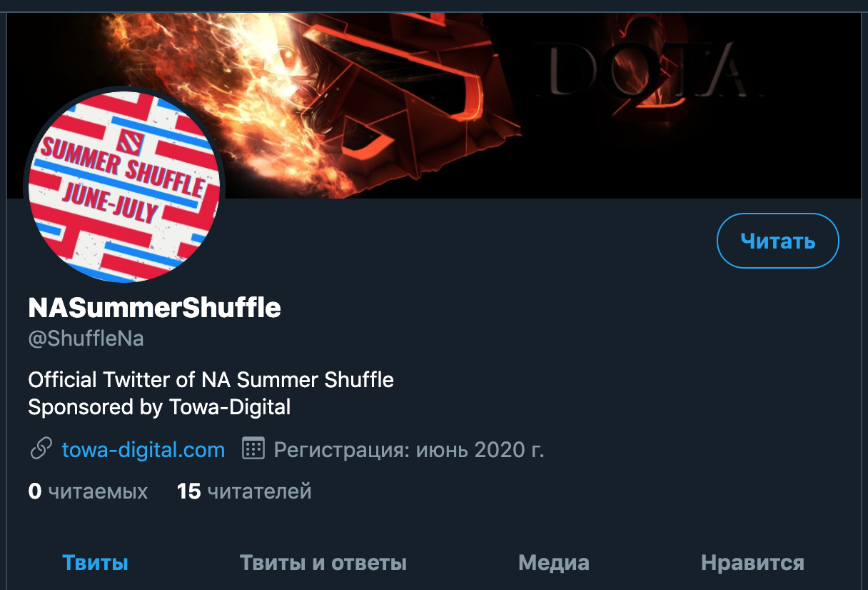Screen dimensions: 868x590
Task: Click the calendar icon next to Регистрация
Action: [253, 449]
